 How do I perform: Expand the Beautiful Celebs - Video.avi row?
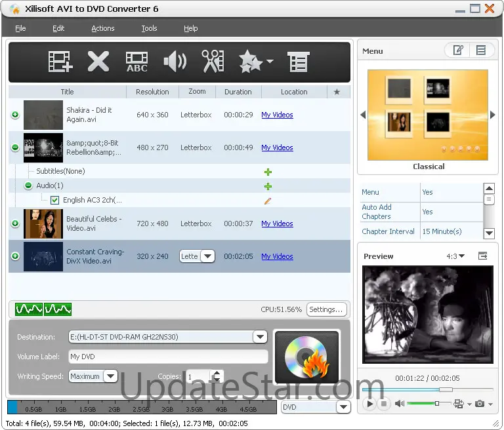pyautogui.click(x=15, y=223)
